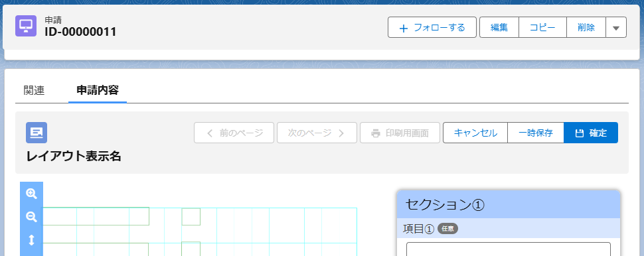Screen dimensions: 644x256
Task: Go back with 前のページ chevron button
Action: point(234,133)
